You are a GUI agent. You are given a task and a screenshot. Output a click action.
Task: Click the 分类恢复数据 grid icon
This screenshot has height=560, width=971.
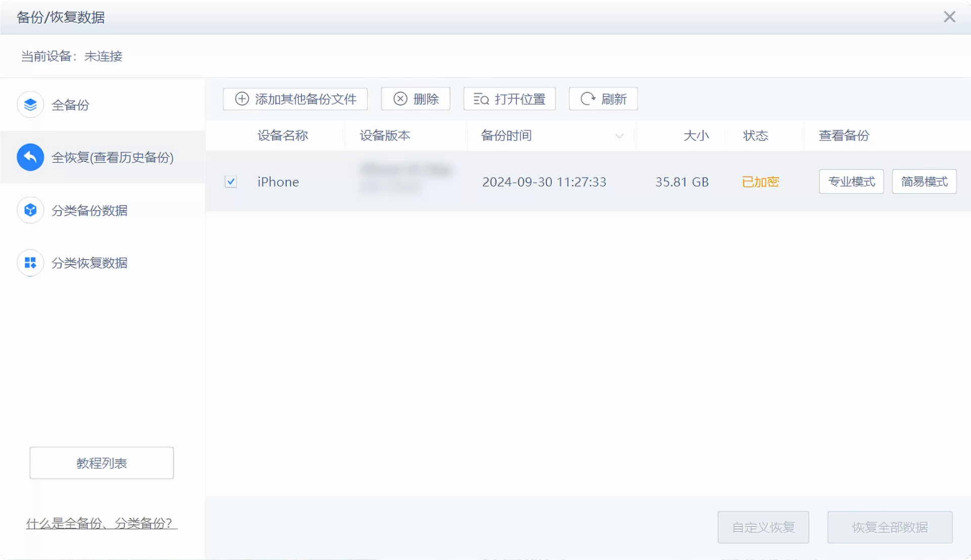(30, 263)
